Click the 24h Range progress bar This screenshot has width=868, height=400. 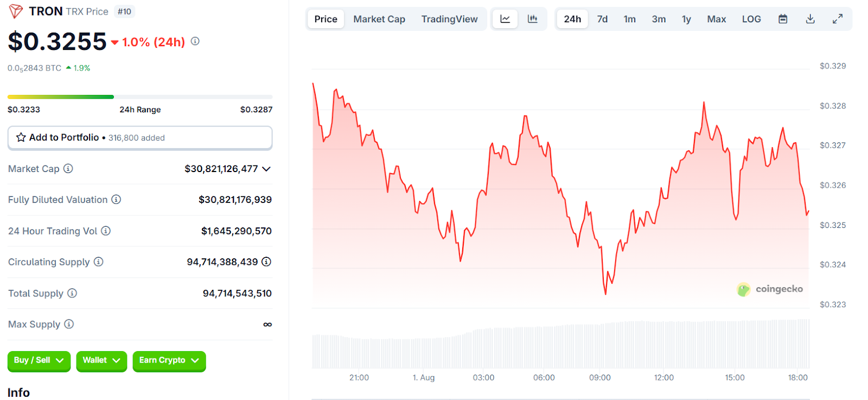(139, 97)
